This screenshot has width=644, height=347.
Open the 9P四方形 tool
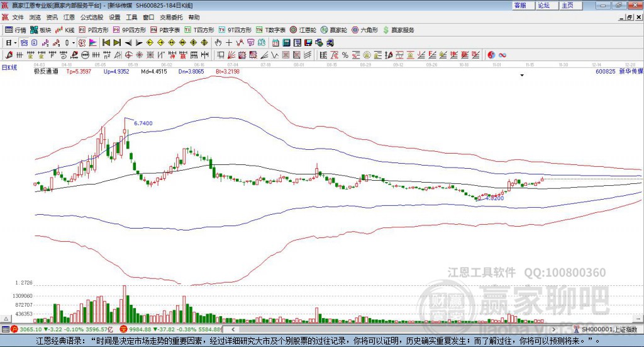point(130,30)
